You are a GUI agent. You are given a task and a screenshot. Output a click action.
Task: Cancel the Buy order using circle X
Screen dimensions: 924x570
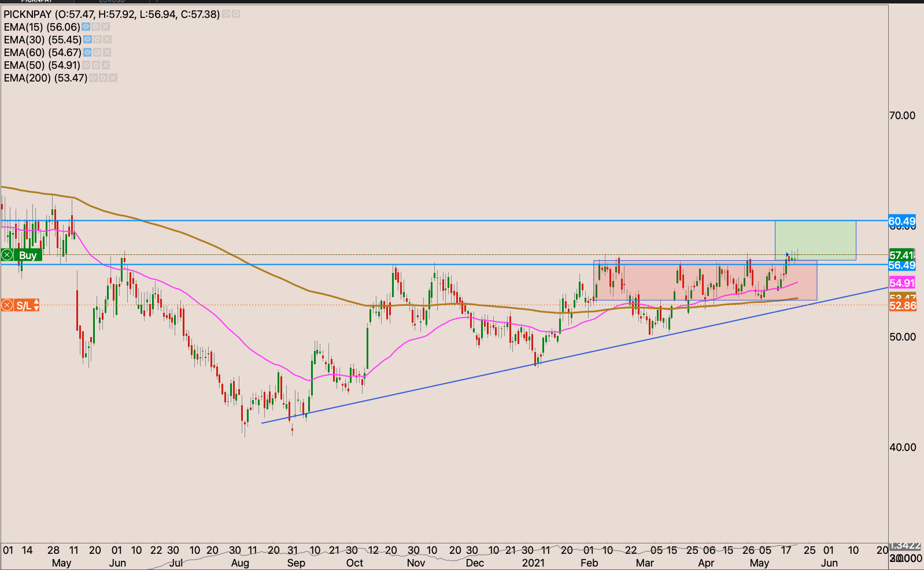[x=8, y=255]
